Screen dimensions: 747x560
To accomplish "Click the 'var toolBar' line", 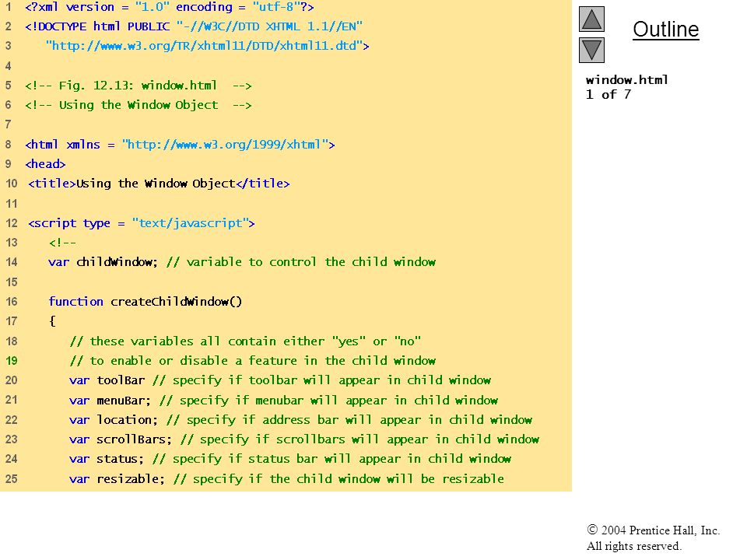I will click(279, 380).
